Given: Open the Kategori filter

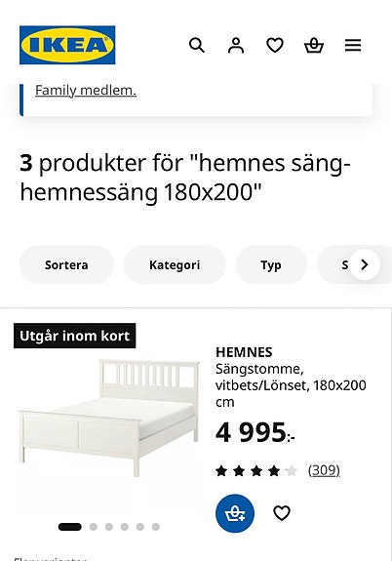Looking at the screenshot, I should coord(175,264).
